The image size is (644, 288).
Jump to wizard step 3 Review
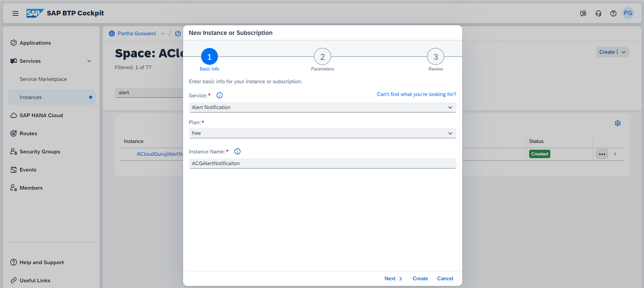[x=435, y=57]
